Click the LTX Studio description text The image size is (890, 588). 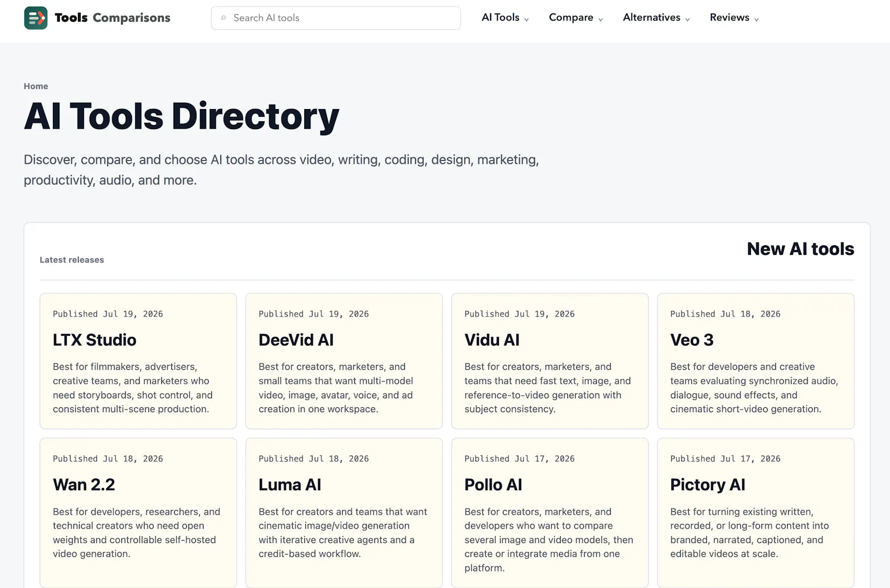pyautogui.click(x=133, y=388)
